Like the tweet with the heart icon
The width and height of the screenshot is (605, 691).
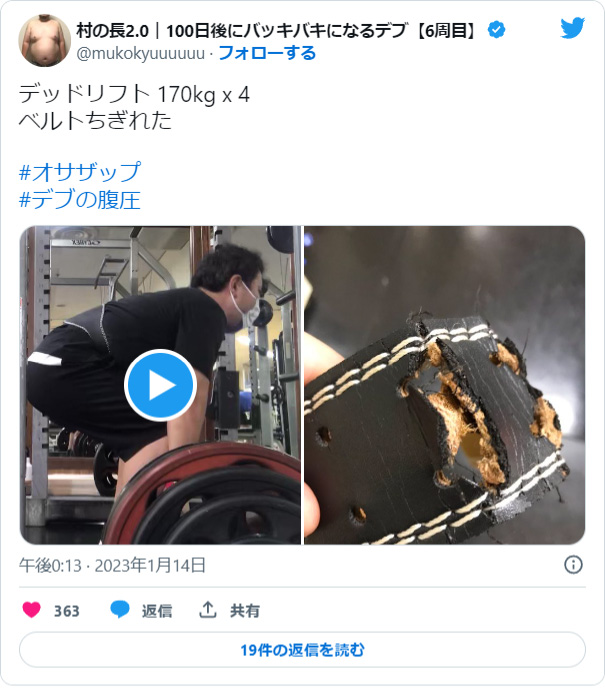click(31, 610)
